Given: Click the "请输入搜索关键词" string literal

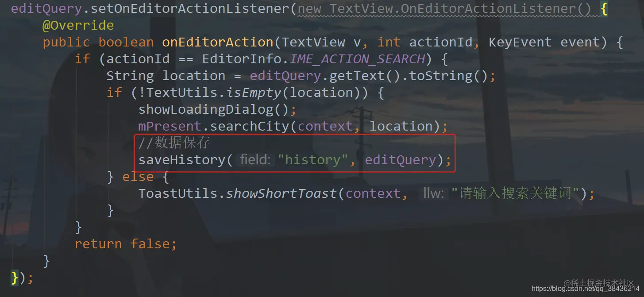Looking at the screenshot, I should point(516,193).
